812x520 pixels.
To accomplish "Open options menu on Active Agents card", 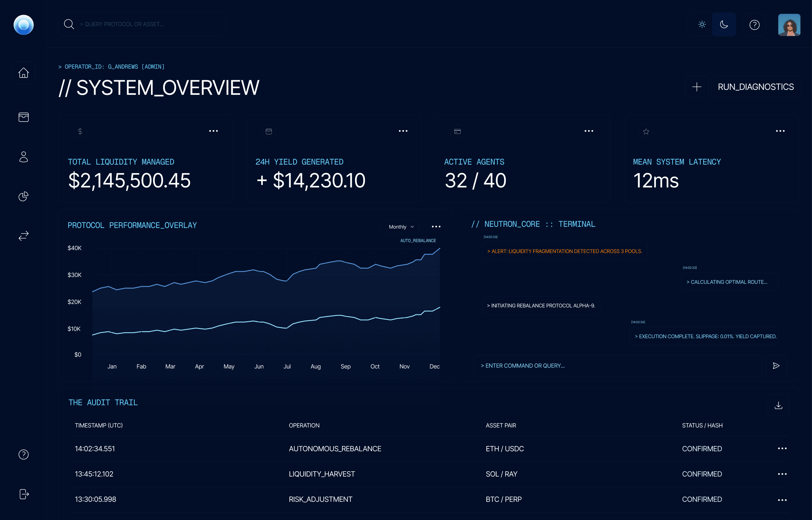I will pos(589,131).
